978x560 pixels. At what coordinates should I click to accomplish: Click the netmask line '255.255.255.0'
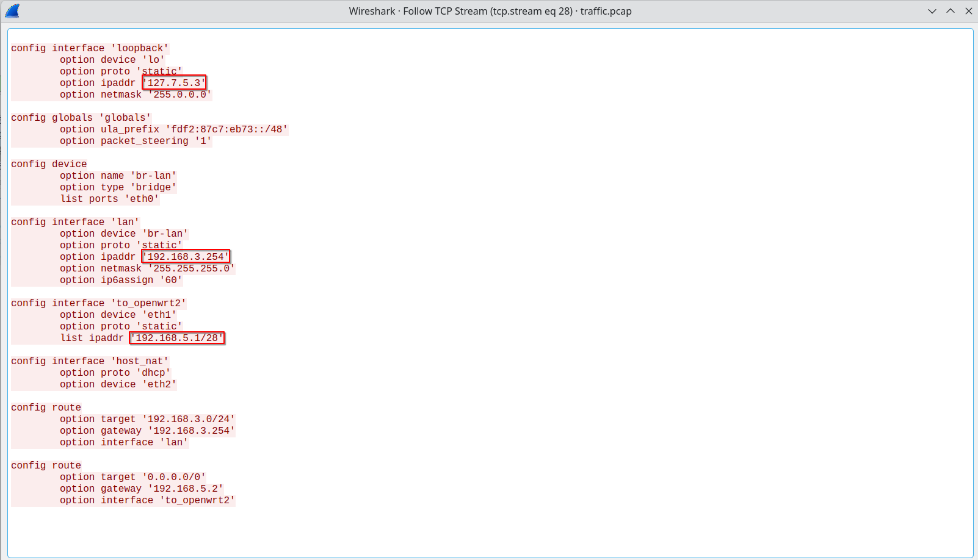coord(147,268)
